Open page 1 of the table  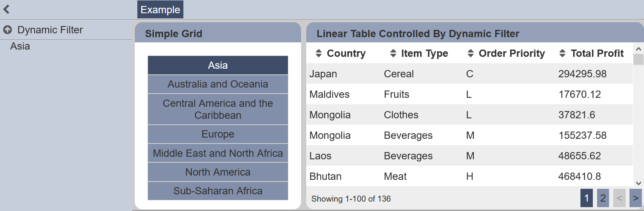[x=587, y=198]
